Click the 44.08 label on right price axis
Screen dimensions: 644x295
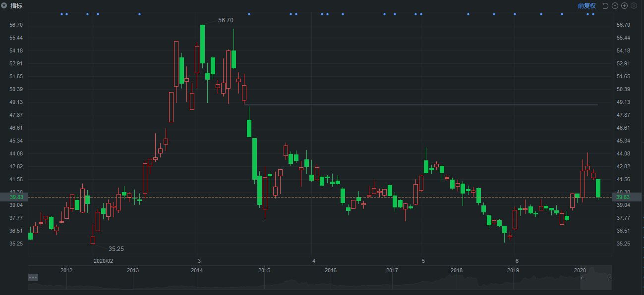click(623, 153)
